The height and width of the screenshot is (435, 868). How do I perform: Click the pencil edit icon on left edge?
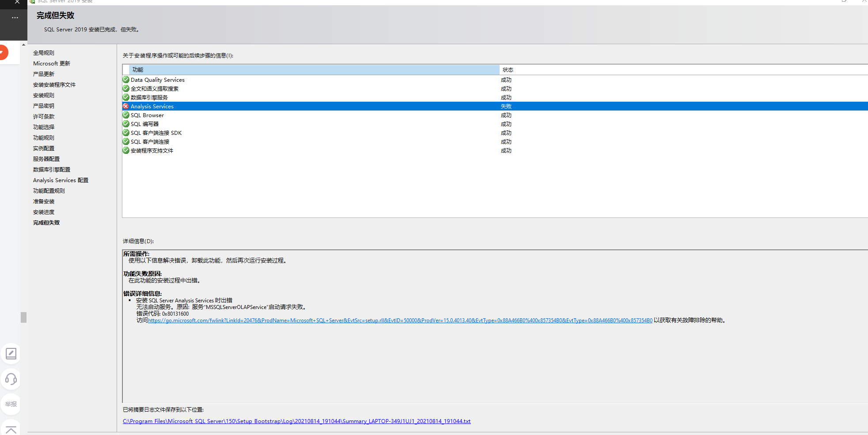(x=11, y=354)
